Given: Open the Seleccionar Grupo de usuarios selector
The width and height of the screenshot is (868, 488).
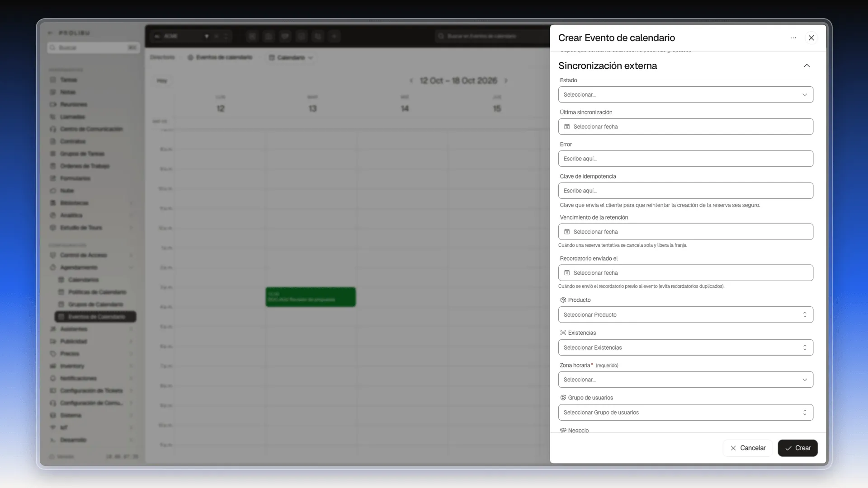Looking at the screenshot, I should 685,413.
